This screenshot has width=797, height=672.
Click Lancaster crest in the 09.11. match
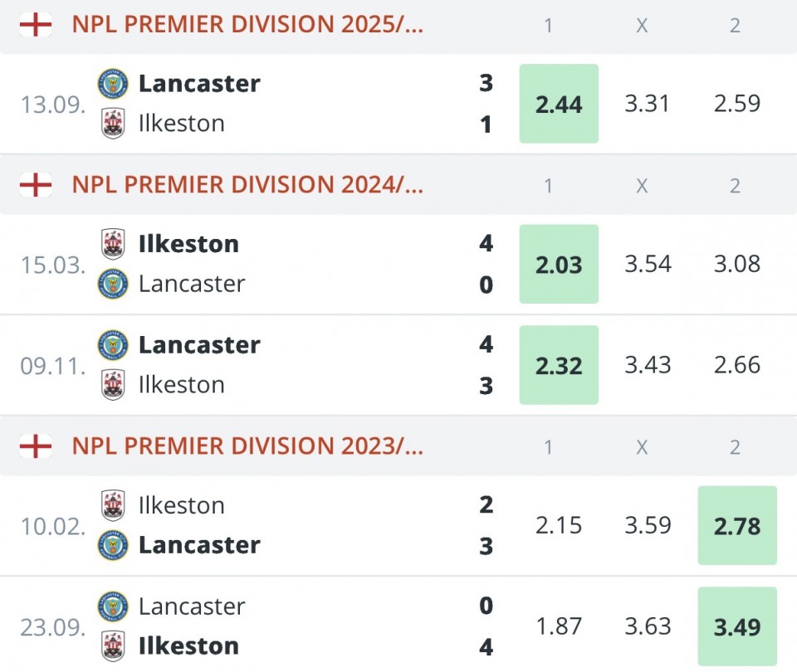pos(113,345)
